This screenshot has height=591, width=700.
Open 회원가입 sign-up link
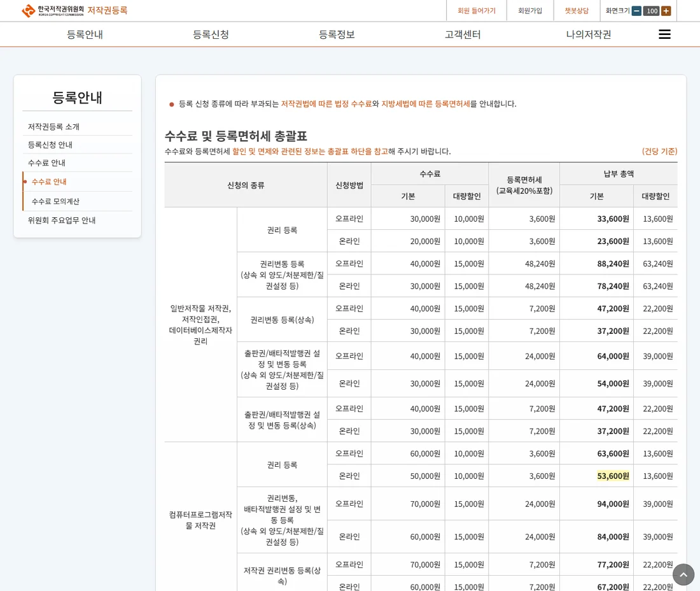tap(530, 11)
